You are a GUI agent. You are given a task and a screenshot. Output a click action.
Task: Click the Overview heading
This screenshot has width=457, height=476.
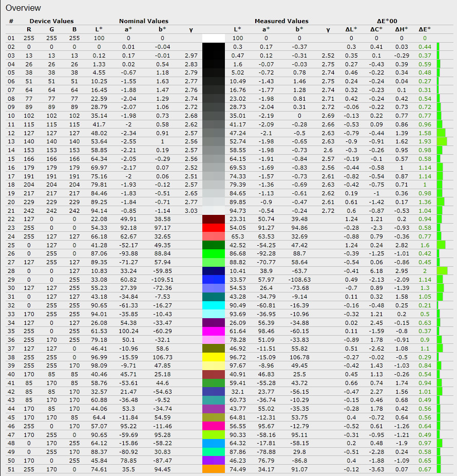click(x=23, y=8)
